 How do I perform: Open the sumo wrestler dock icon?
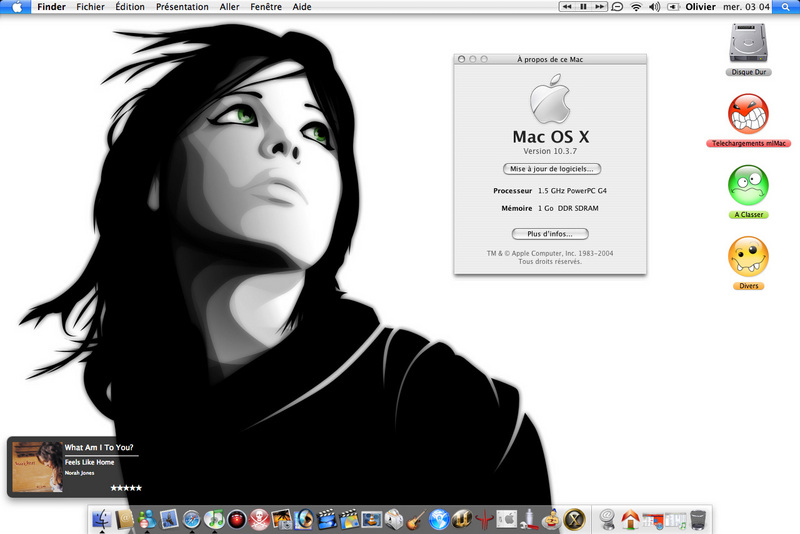point(551,520)
